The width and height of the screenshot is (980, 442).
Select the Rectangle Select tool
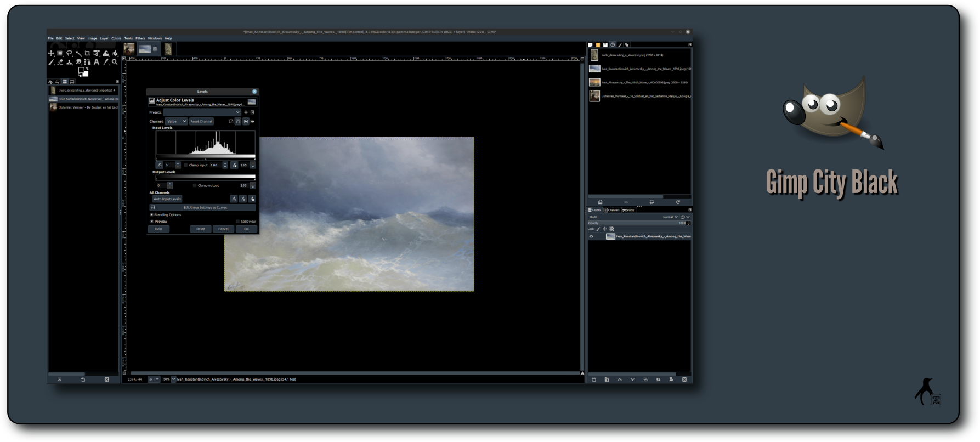(60, 53)
